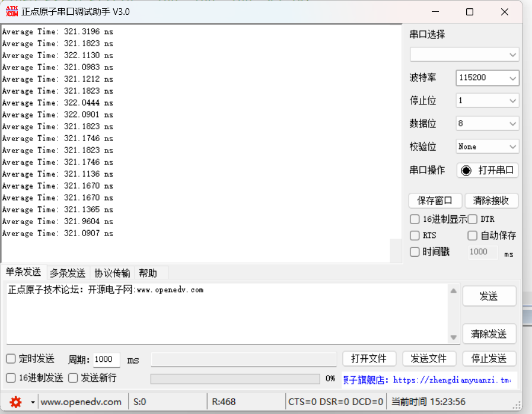Toggle the DTR checkbox
The image size is (532, 414).
pyautogui.click(x=472, y=219)
